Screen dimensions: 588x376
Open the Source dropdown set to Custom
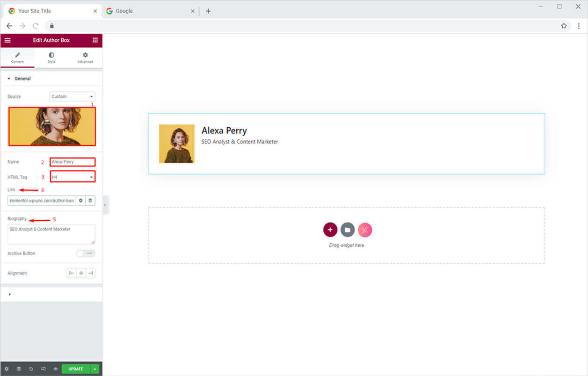click(72, 97)
